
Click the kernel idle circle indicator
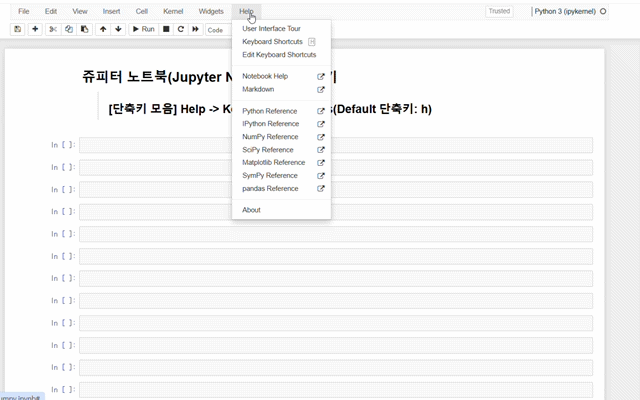(603, 11)
